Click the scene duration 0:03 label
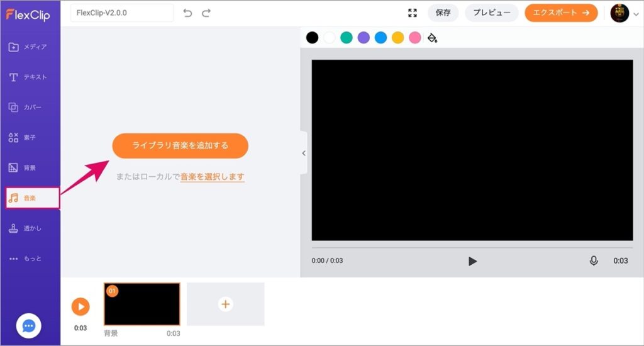Image resolution: width=644 pixels, height=346 pixels. coord(174,333)
